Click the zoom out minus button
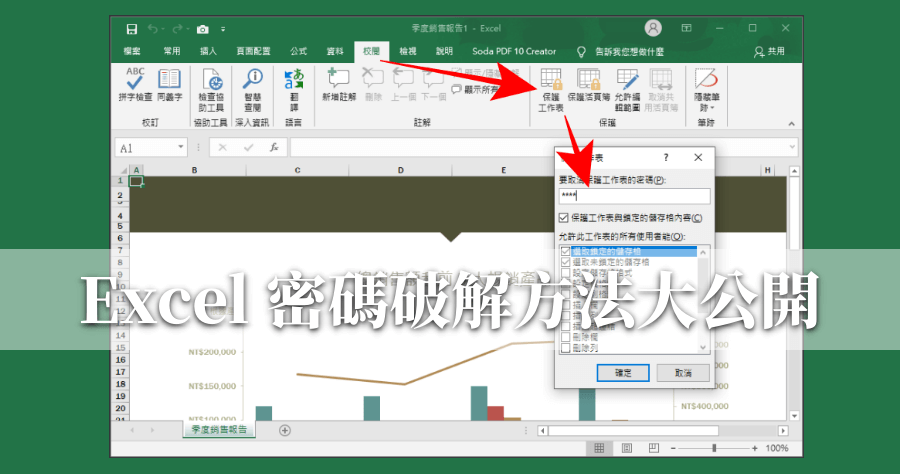900x474 pixels. tap(673, 448)
